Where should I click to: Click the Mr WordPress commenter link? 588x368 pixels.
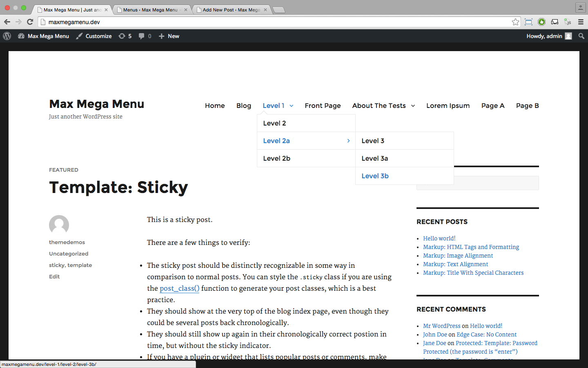442,326
